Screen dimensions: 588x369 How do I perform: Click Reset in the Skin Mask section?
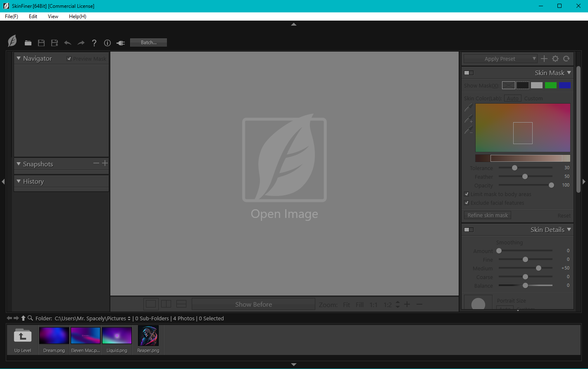[564, 215]
